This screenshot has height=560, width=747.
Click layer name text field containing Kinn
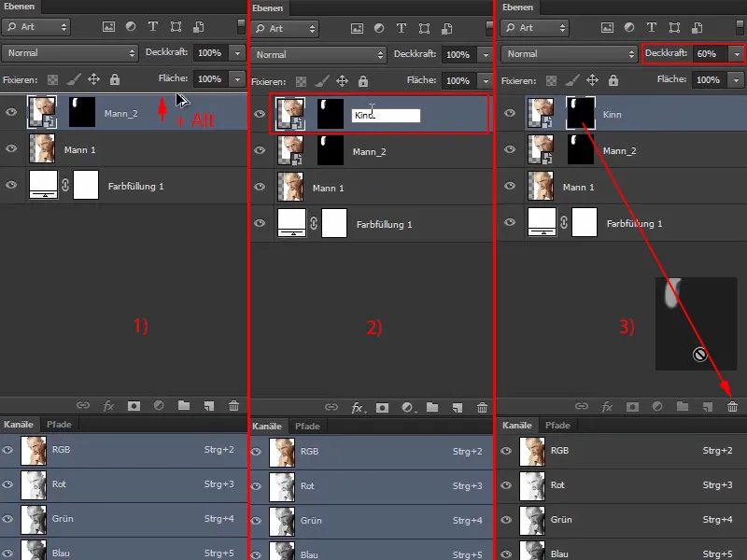[386, 115]
